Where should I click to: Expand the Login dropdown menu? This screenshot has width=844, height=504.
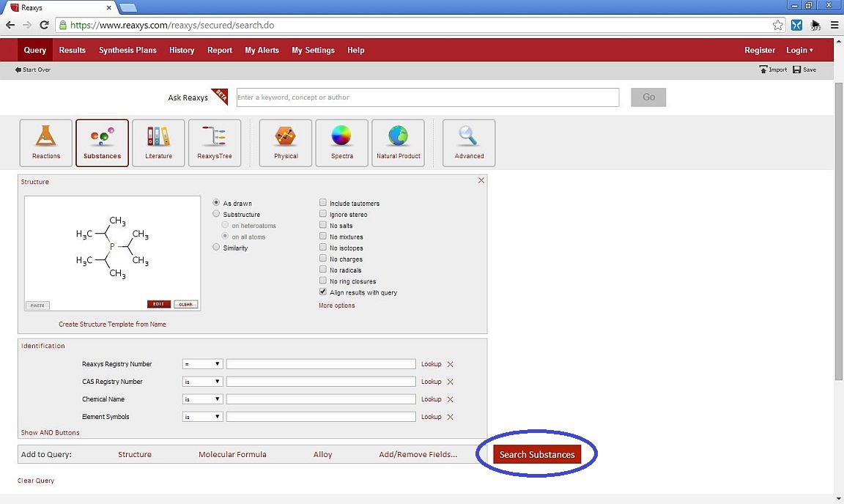(799, 50)
